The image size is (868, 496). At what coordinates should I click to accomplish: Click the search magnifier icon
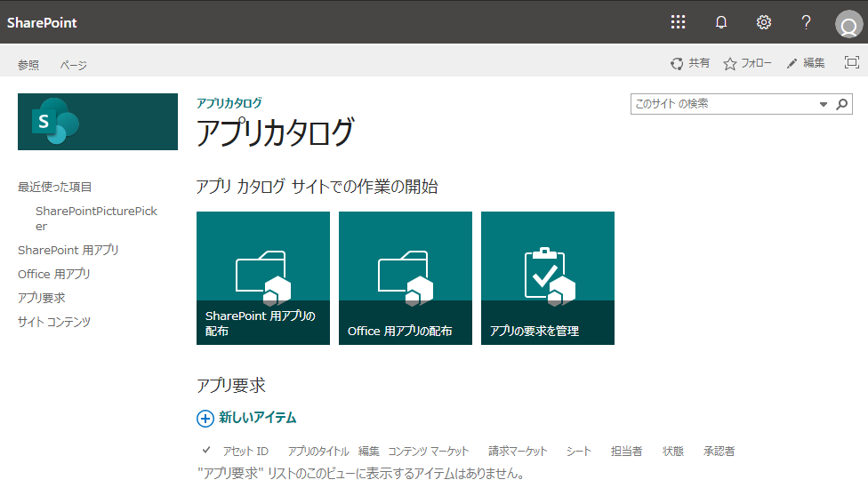(x=841, y=104)
